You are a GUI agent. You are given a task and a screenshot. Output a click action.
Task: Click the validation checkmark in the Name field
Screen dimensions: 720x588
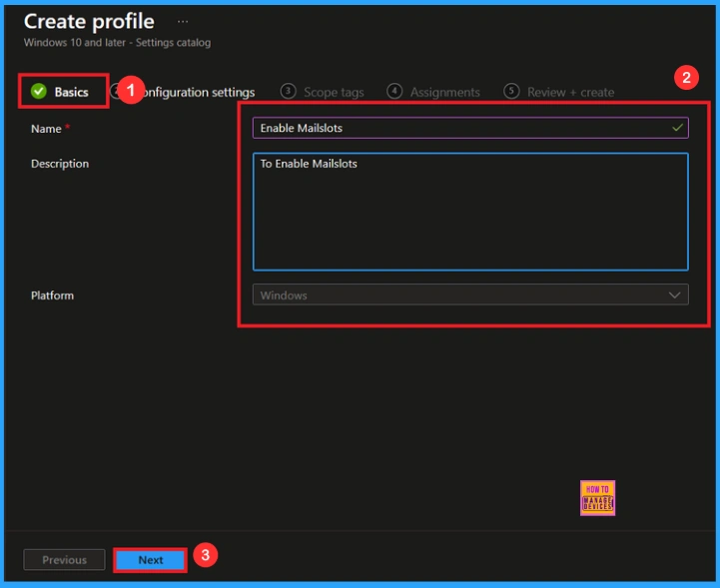click(677, 128)
